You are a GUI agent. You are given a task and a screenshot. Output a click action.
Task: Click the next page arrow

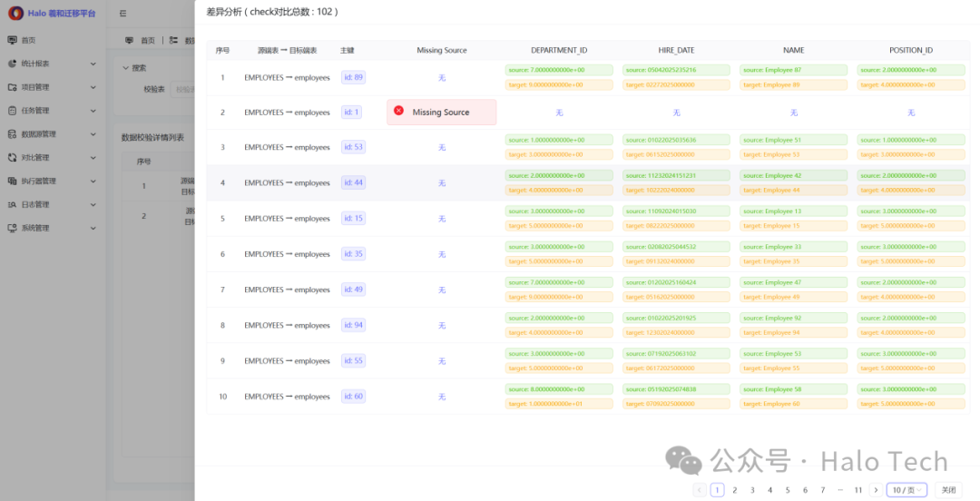coord(876,490)
